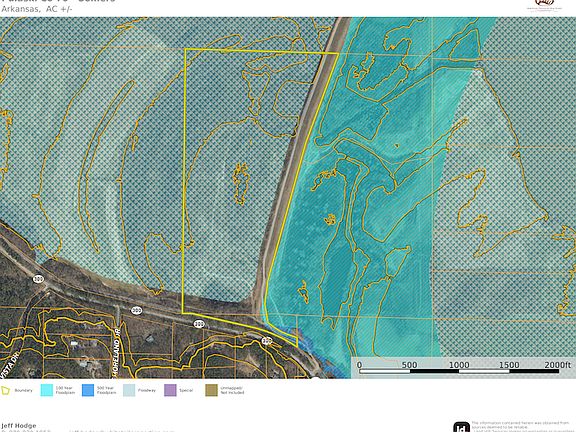The image size is (576, 432).
Task: Click the 'Floodway' legend label
Action: pyautogui.click(x=147, y=390)
